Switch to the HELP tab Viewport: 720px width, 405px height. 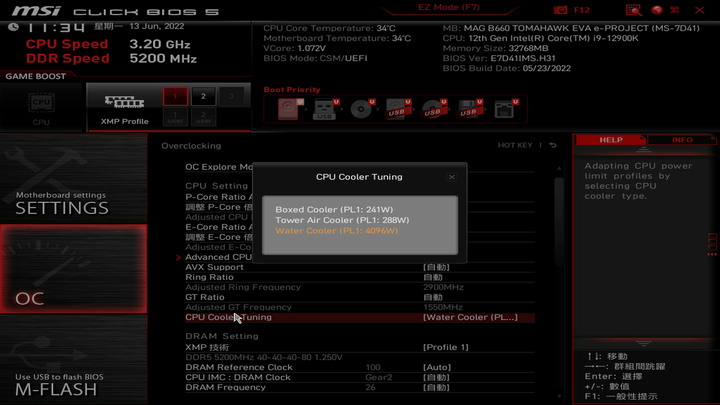tap(610, 140)
